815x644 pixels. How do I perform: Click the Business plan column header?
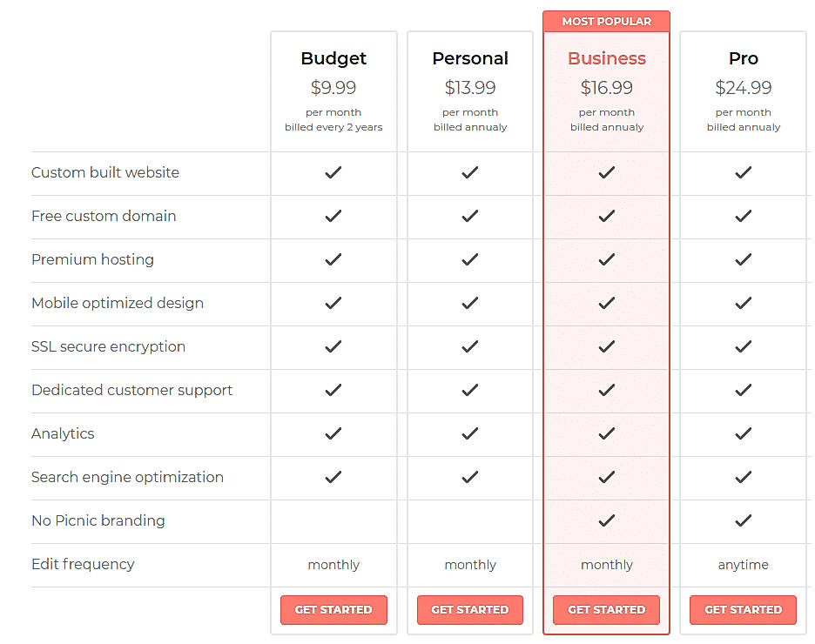pos(606,58)
